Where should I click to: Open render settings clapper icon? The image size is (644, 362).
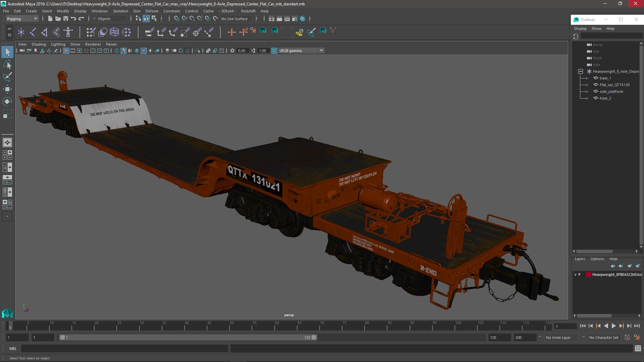click(295, 19)
